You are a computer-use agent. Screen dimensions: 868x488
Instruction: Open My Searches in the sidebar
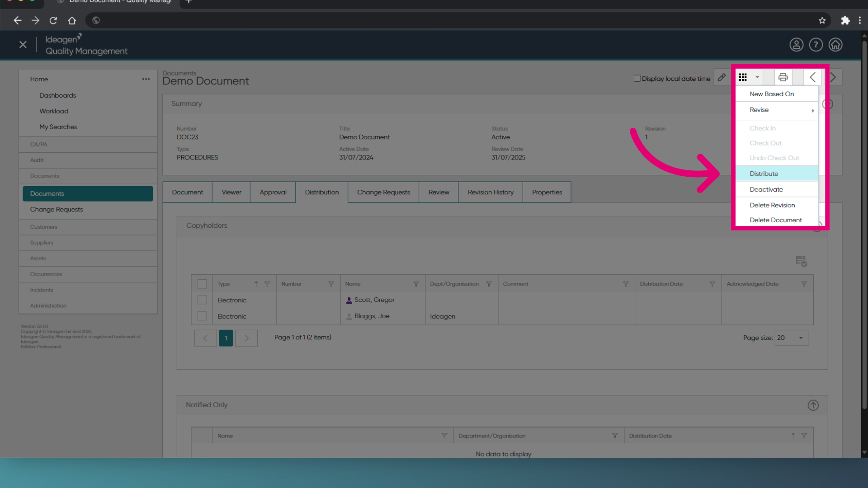(58, 127)
